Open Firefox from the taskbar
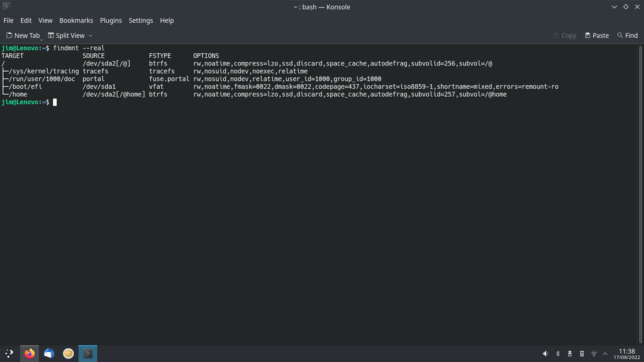The width and height of the screenshot is (644, 362). (30, 354)
